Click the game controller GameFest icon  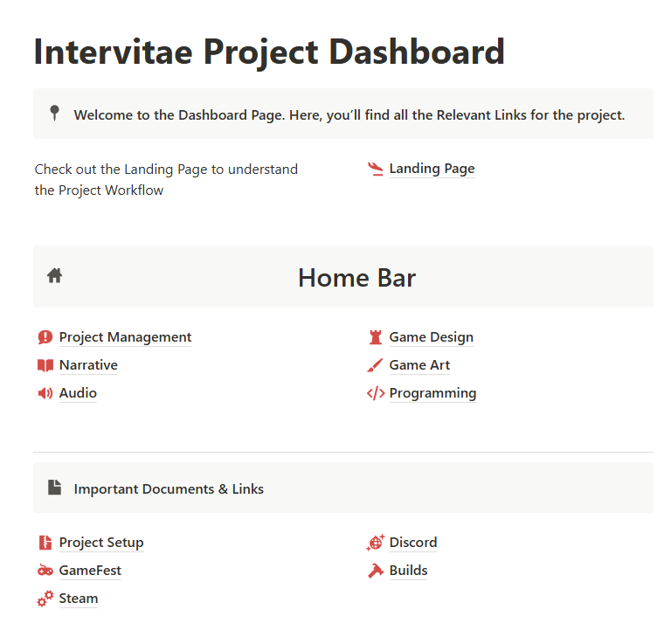45,571
